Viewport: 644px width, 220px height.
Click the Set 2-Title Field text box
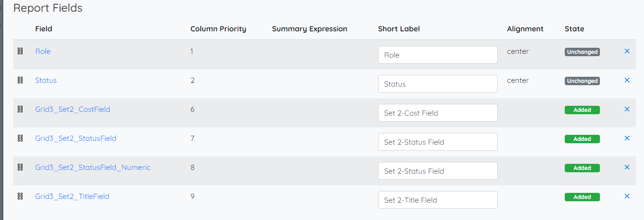(x=438, y=200)
